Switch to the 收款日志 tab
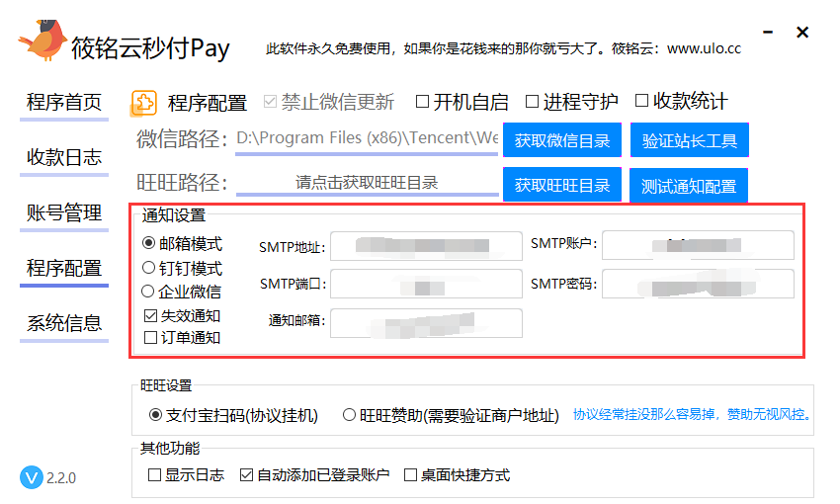This screenshot has height=504, width=840. 64,157
